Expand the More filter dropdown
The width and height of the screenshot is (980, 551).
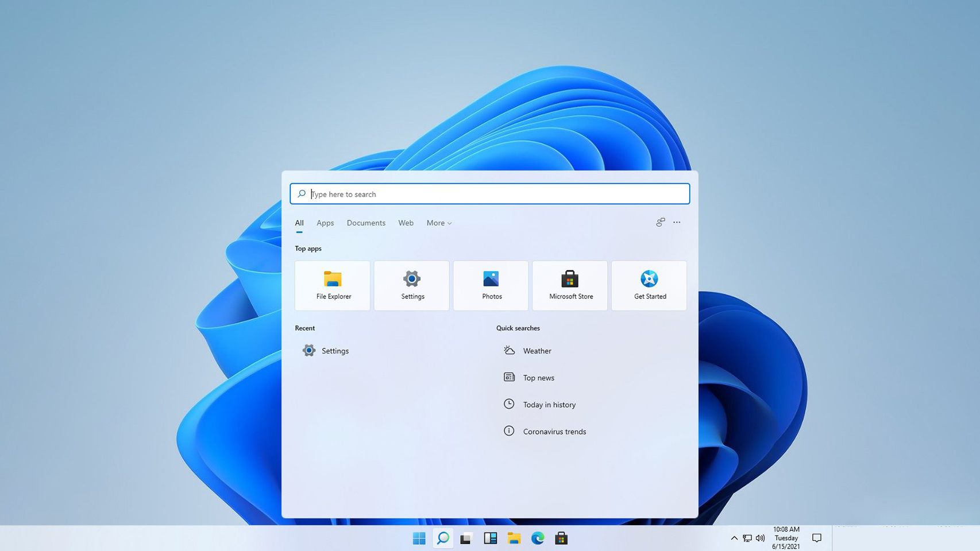(x=438, y=223)
